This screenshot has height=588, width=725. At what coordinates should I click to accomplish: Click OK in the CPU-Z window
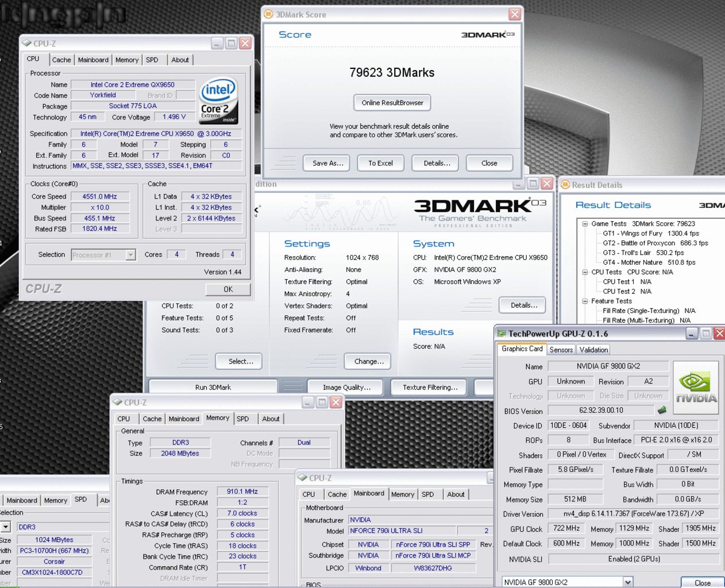(x=228, y=289)
